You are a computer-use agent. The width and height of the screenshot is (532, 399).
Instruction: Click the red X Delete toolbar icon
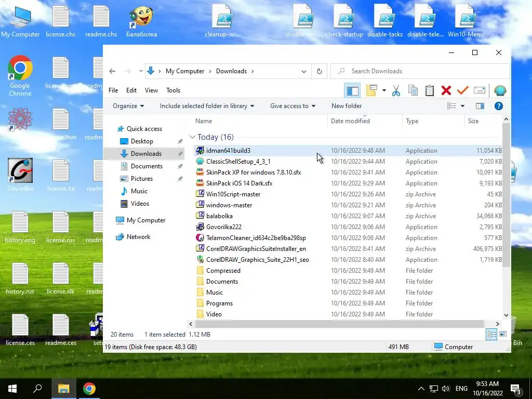446,90
